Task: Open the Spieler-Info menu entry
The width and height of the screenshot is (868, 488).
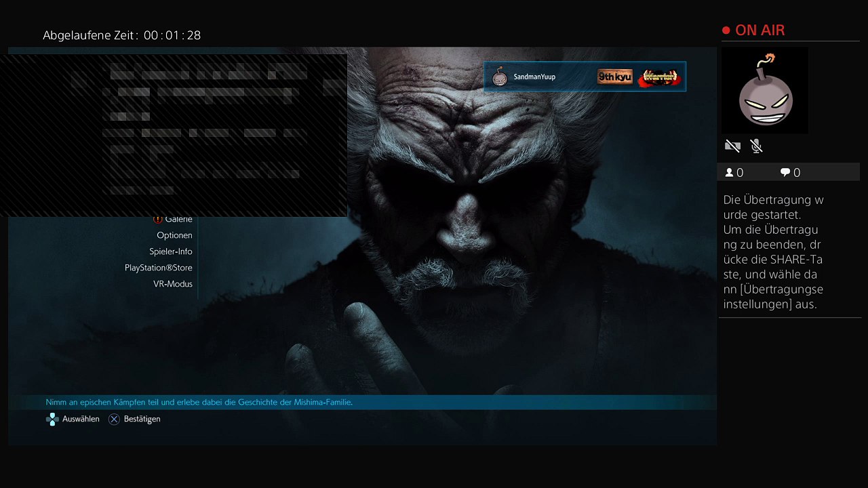Action: [171, 251]
